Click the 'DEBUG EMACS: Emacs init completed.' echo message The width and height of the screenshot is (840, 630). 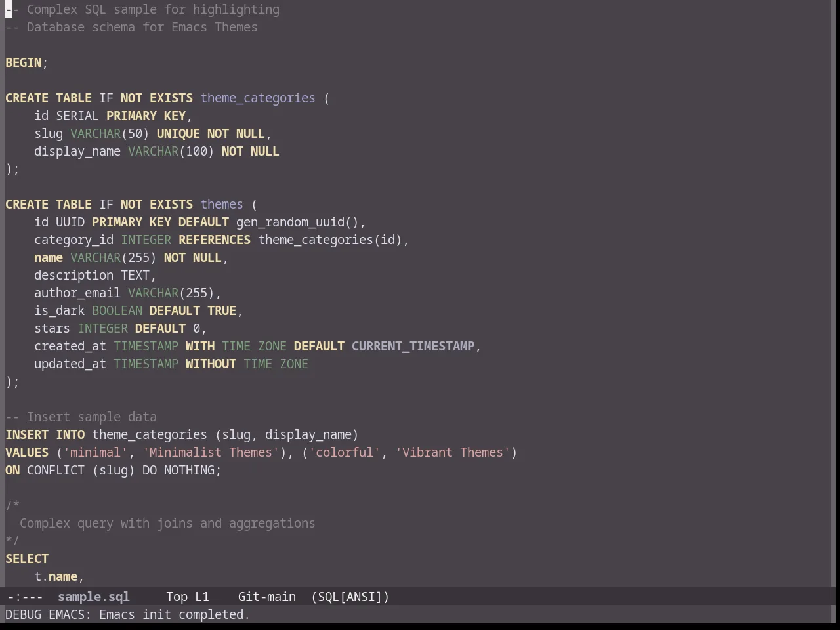click(127, 614)
